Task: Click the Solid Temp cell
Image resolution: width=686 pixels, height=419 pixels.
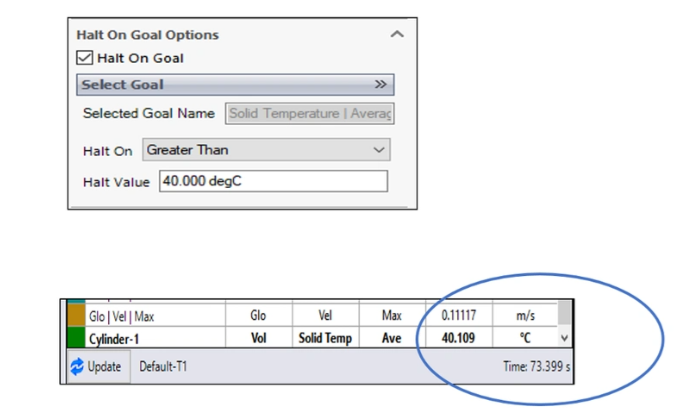Action: 325,339
